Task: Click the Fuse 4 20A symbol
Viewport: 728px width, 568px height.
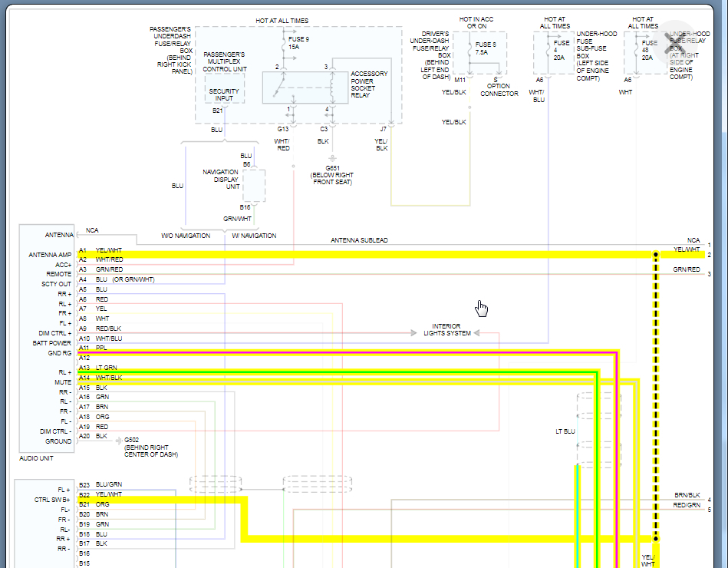Action: pos(549,48)
